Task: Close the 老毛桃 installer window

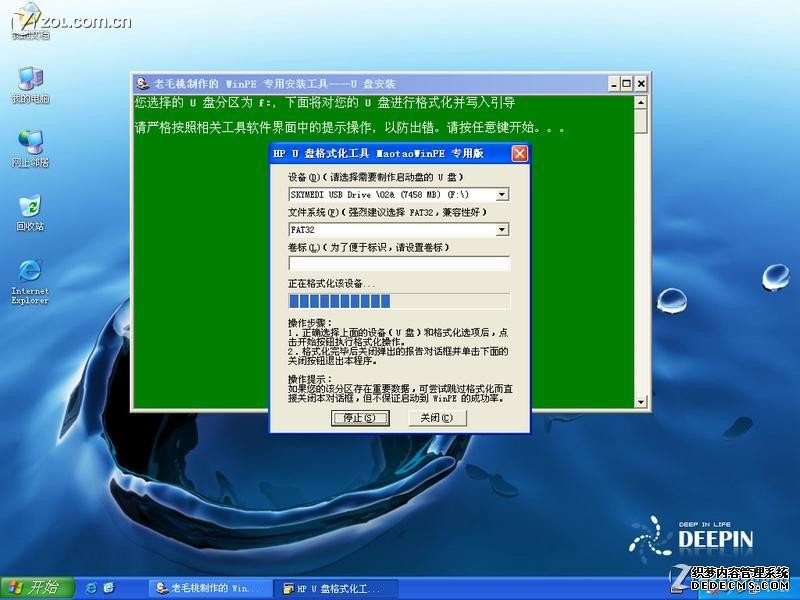Action: [x=641, y=84]
